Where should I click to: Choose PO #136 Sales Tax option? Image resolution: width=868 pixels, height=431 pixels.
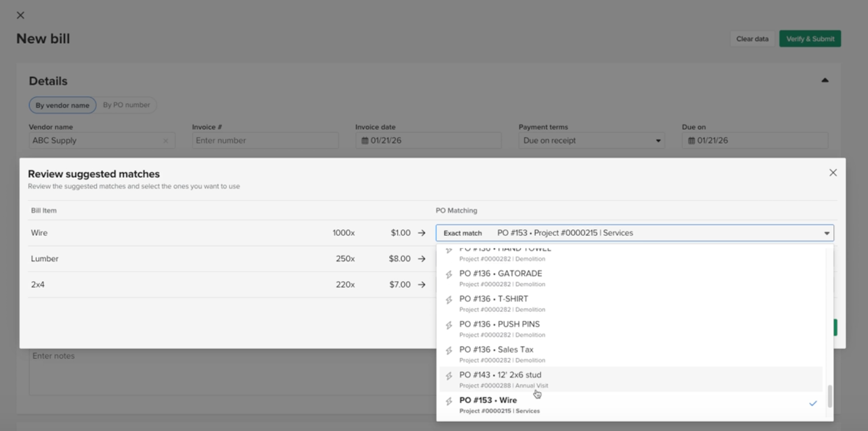pos(496,353)
